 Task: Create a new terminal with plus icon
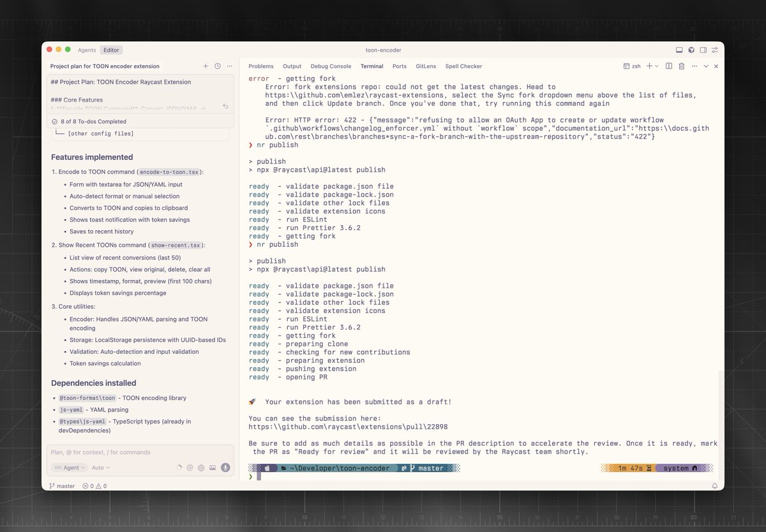click(649, 66)
